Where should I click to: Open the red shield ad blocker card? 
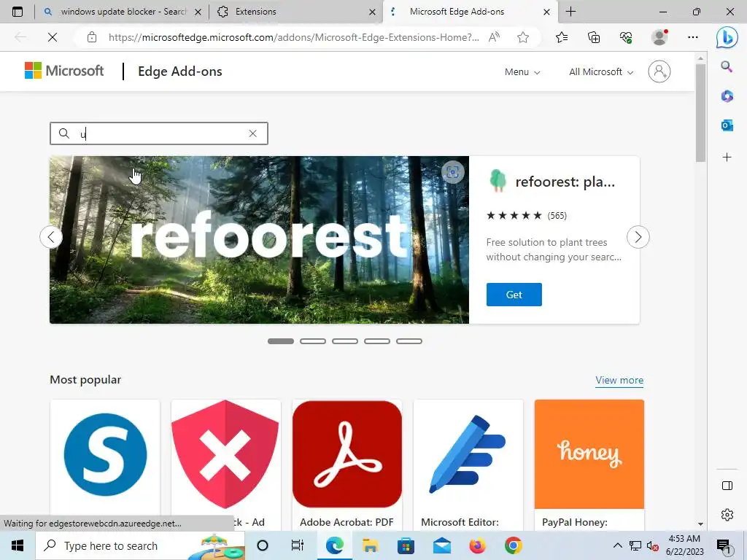(x=226, y=464)
